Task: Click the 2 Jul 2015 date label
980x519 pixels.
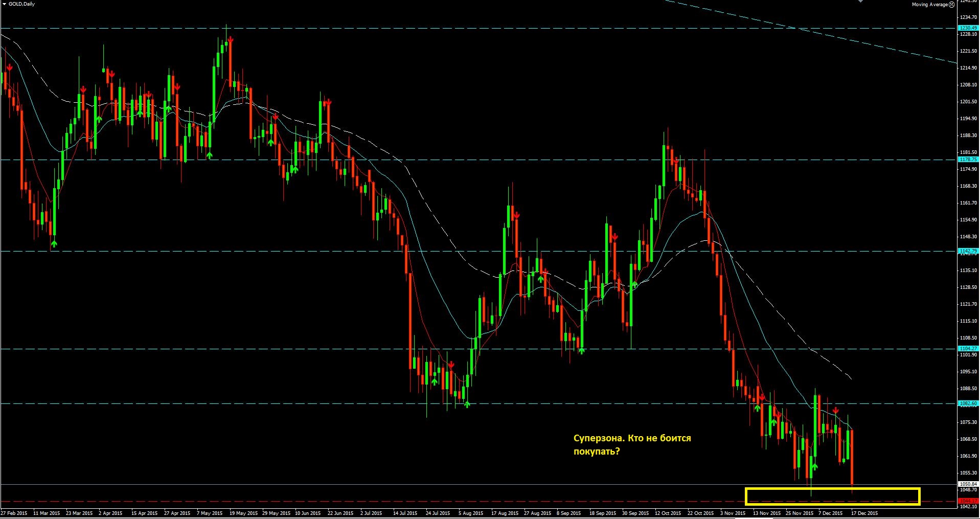Action: point(371,513)
